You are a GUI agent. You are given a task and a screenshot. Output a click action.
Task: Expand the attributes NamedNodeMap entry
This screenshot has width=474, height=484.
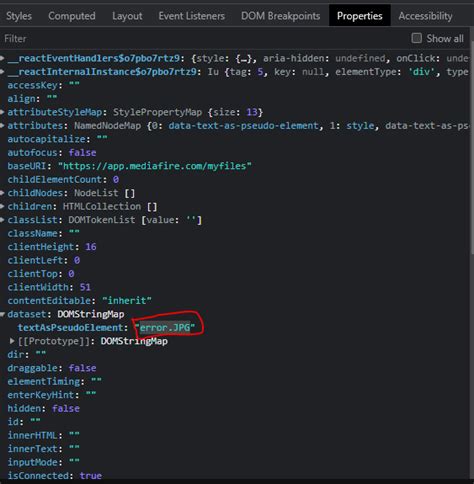coord(2,126)
